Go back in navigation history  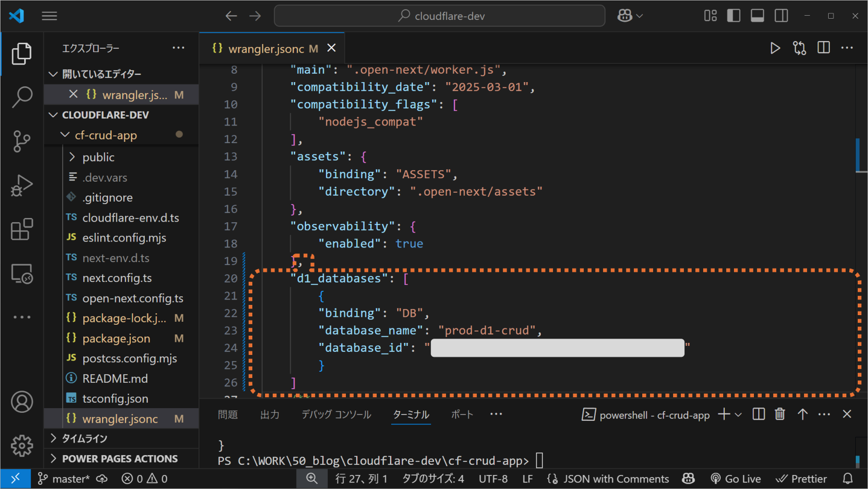[231, 16]
